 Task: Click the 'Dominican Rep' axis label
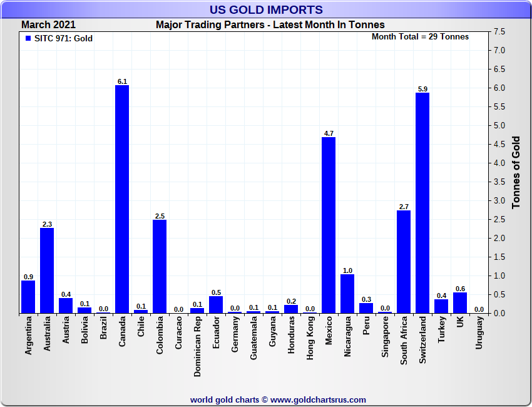197,347
